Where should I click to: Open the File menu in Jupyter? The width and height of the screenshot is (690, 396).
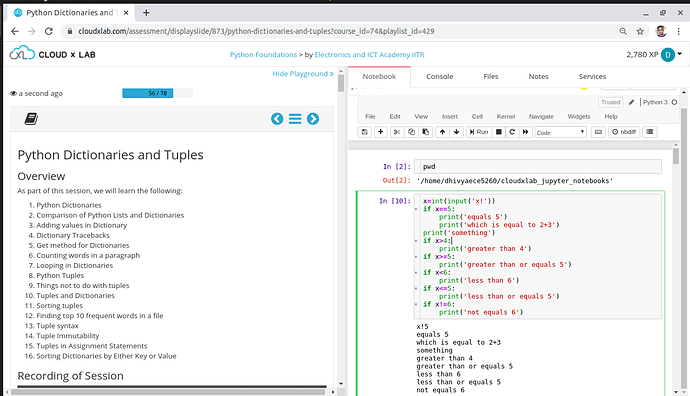pyautogui.click(x=370, y=117)
